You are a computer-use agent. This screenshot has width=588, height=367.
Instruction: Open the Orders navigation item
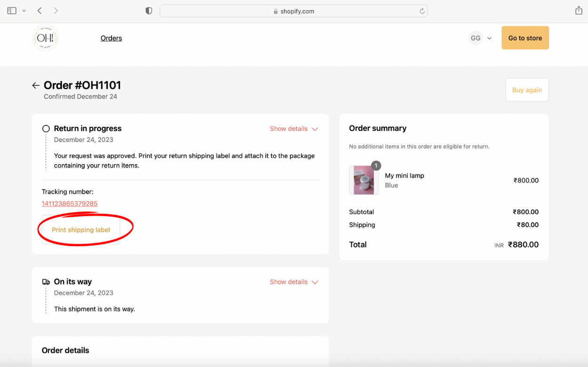click(111, 38)
